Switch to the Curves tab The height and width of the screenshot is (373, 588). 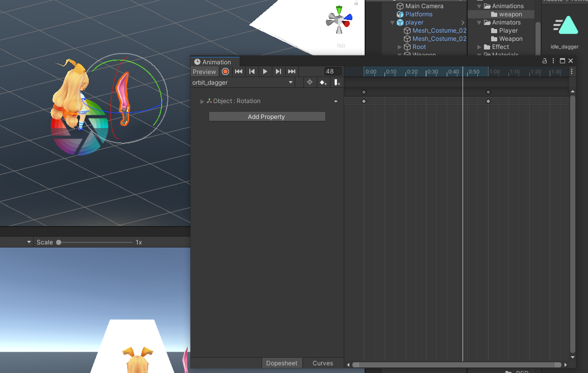323,363
